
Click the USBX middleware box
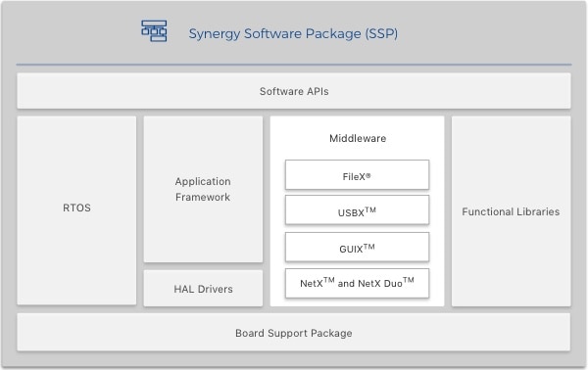[357, 210]
